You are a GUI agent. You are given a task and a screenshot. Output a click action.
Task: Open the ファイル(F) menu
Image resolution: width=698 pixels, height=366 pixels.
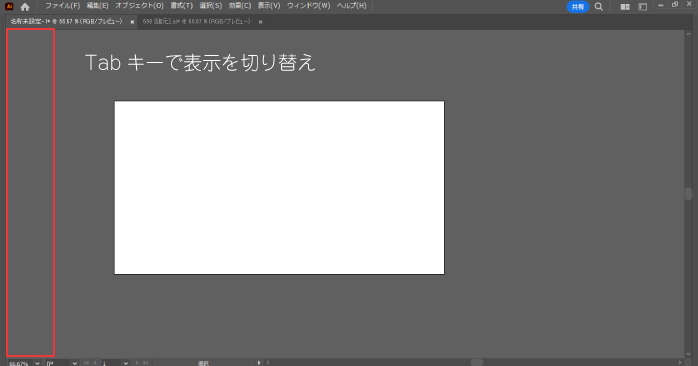click(62, 6)
